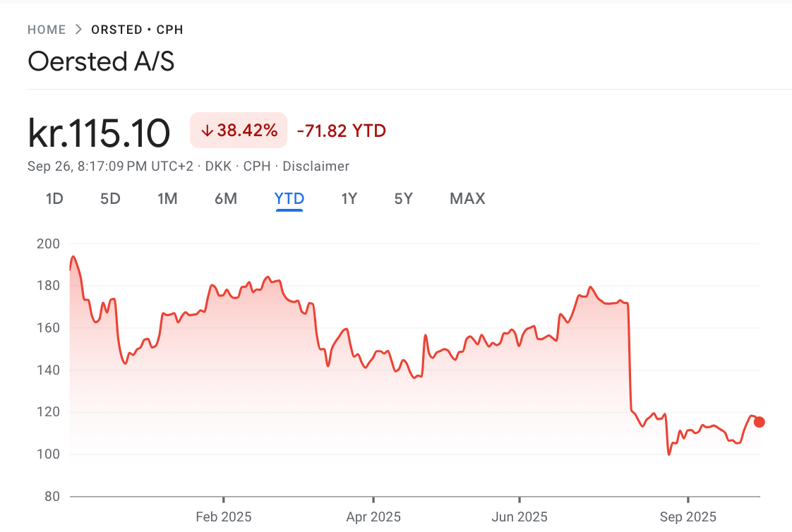The height and width of the screenshot is (532, 792).
Task: Open the MAX historical chart
Action: click(x=467, y=198)
